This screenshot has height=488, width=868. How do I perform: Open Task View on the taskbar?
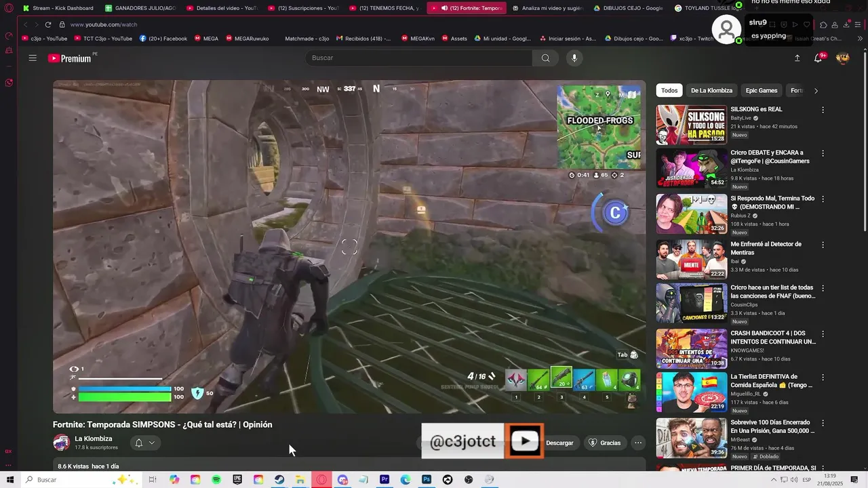[x=153, y=480]
